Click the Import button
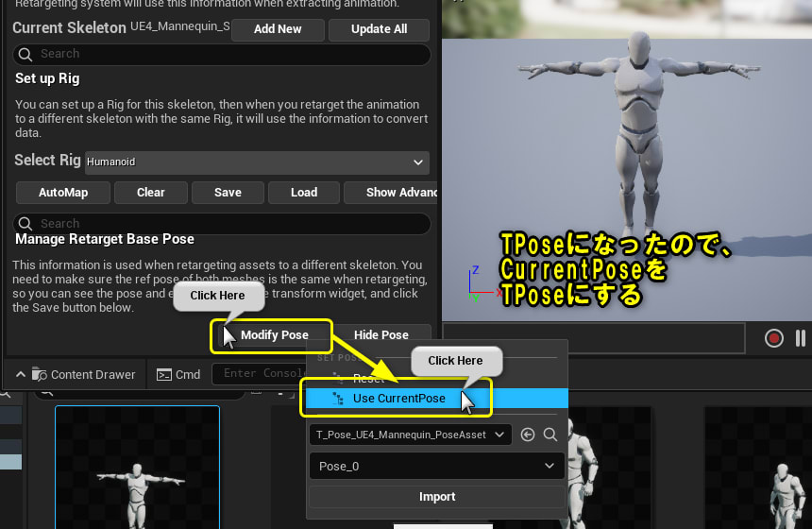The width and height of the screenshot is (812, 529). pyautogui.click(x=436, y=497)
